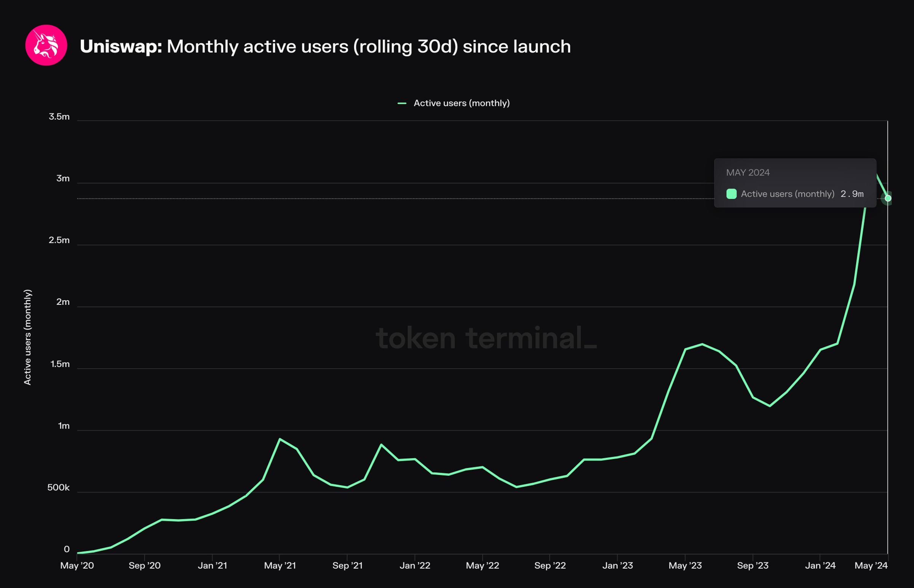Click the 2.9m value in tooltip
Screen dimensions: 914x588
coord(852,194)
